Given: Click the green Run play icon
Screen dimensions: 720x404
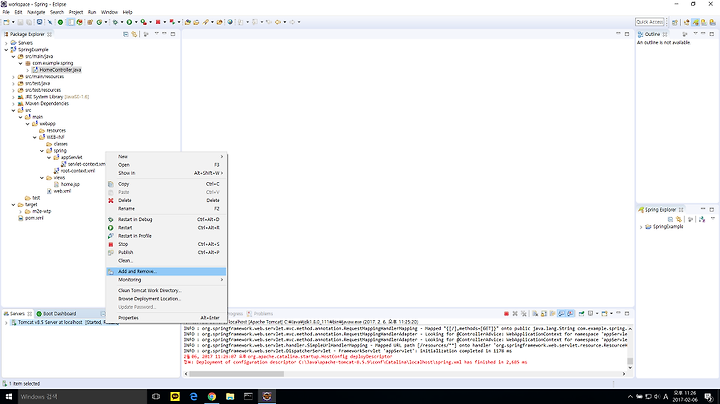Looking at the screenshot, I should (129, 22).
